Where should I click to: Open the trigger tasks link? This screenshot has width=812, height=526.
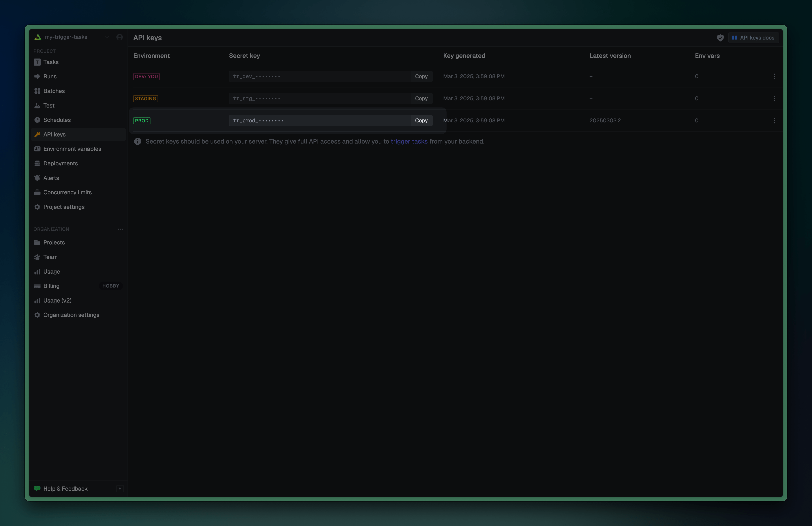tap(409, 141)
